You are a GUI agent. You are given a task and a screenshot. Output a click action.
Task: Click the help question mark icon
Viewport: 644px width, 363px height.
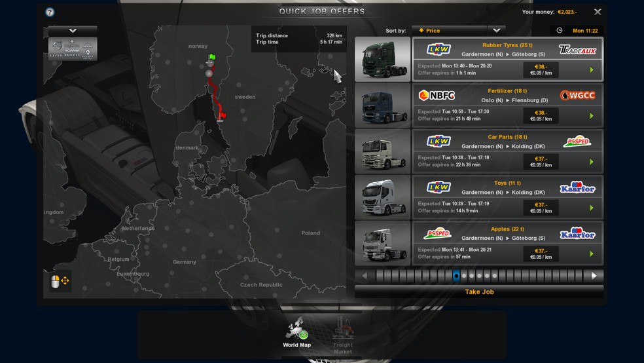(x=50, y=12)
